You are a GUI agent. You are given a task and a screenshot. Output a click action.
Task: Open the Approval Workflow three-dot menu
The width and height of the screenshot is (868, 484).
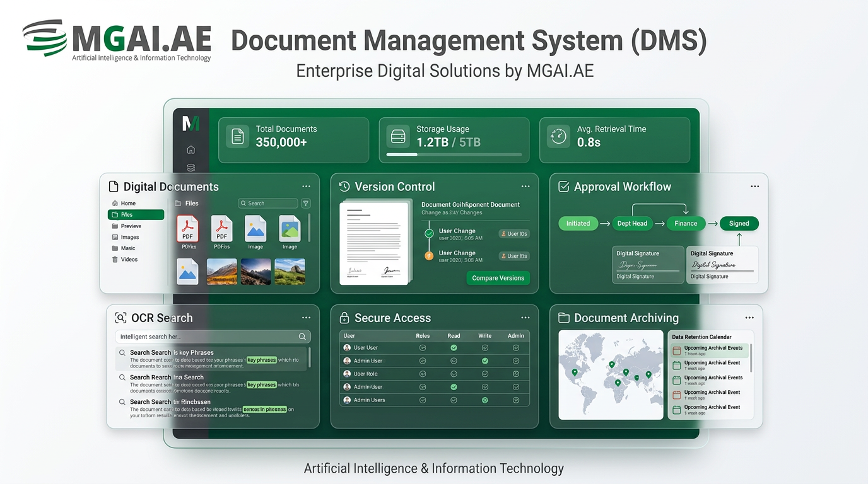coord(754,187)
